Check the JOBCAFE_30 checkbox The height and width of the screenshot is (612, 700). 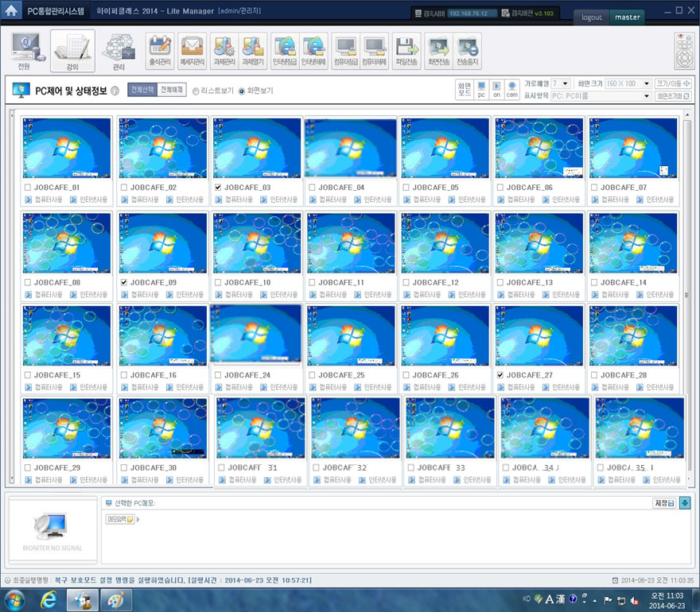point(123,467)
